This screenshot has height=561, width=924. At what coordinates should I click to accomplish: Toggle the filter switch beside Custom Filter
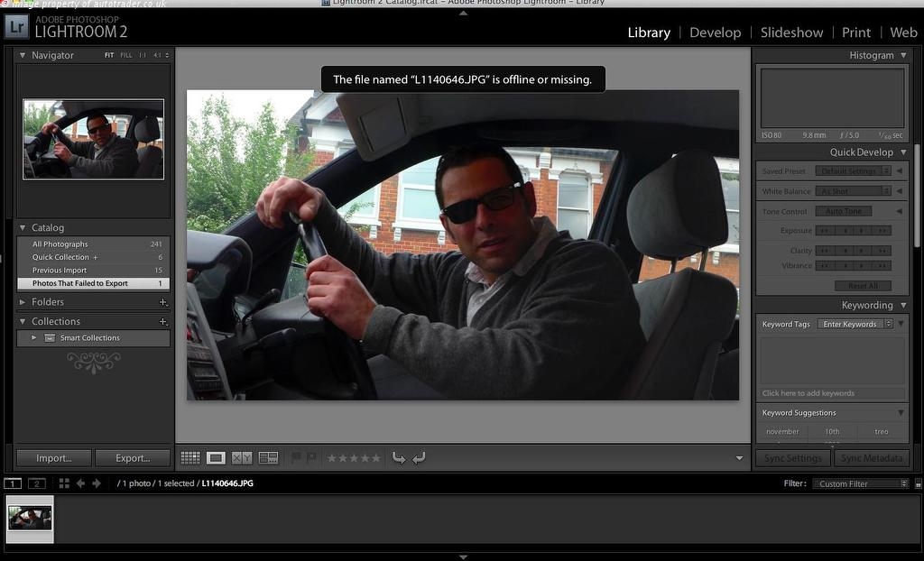pos(918,483)
